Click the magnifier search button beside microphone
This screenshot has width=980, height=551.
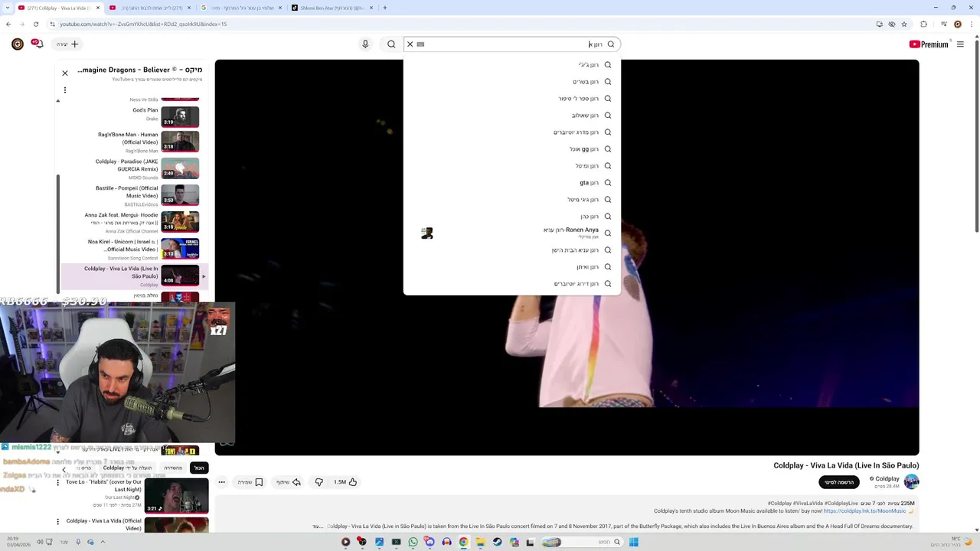coord(391,44)
